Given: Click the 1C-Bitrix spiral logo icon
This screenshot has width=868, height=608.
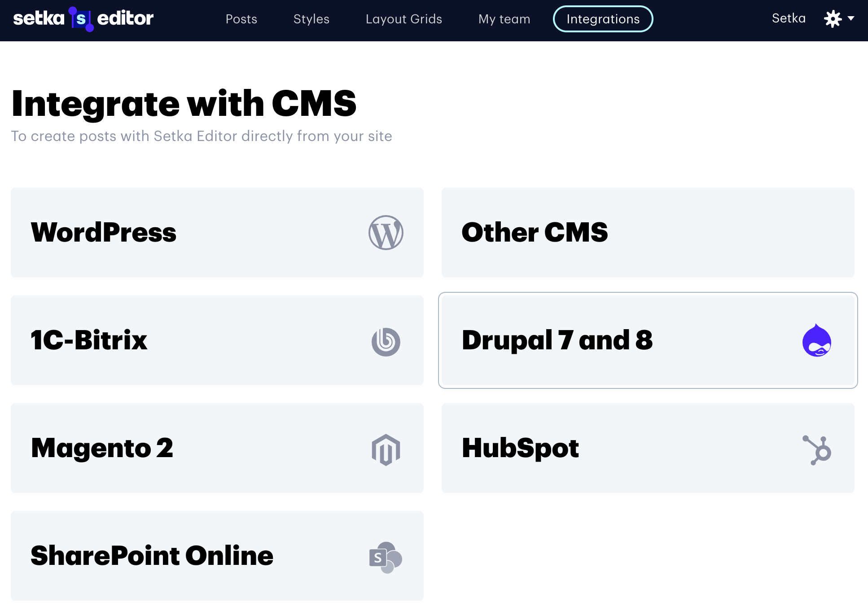Looking at the screenshot, I should [x=386, y=342].
